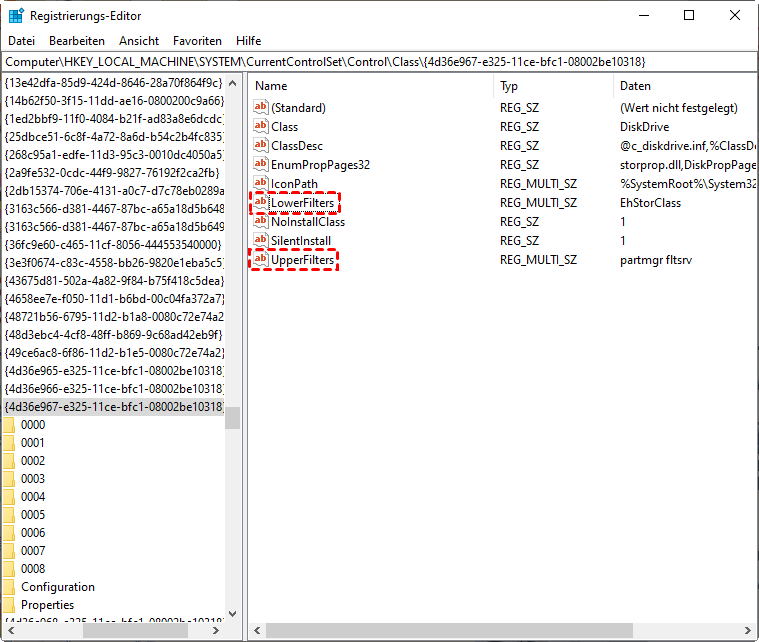This screenshot has height=642, width=759.
Task: Click the tree pane scroll-down arrow
Action: pyautogui.click(x=232, y=613)
